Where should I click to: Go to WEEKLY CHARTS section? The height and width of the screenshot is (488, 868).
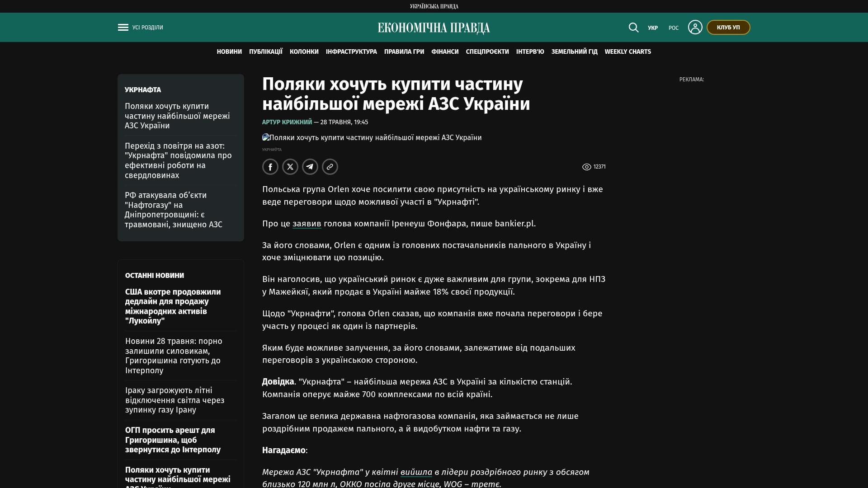[628, 52]
